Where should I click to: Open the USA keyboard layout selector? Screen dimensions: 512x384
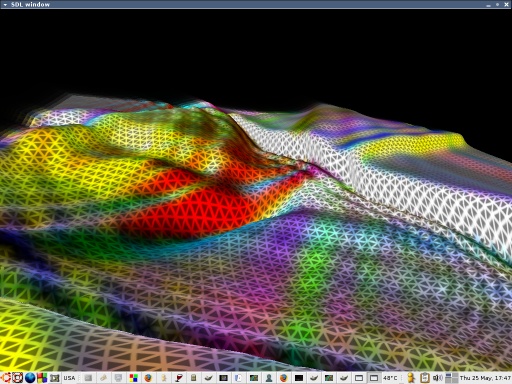point(69,378)
